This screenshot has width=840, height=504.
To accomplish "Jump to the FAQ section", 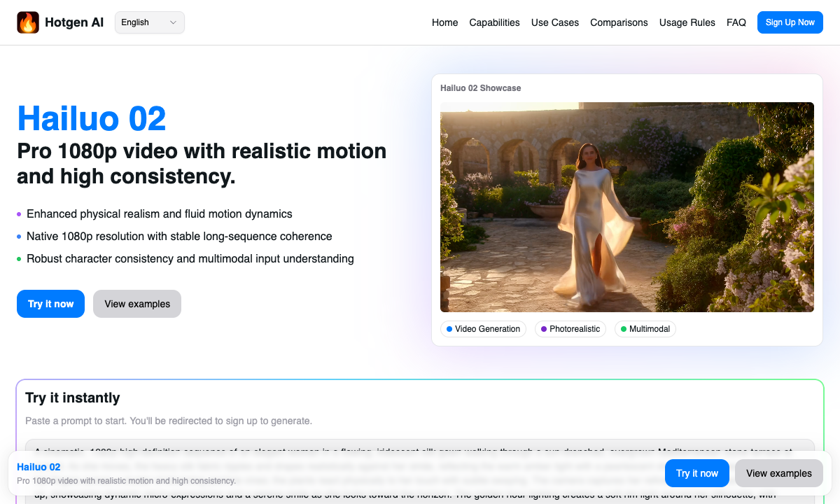I will click(736, 22).
